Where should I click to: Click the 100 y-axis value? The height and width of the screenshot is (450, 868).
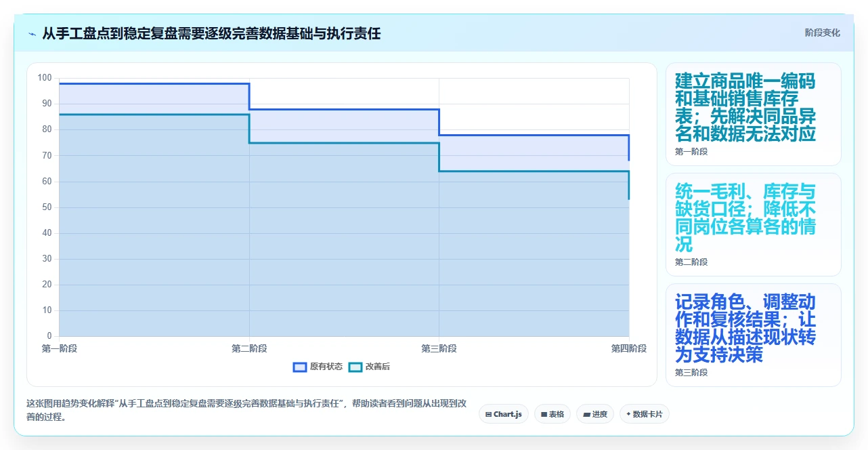(45, 78)
